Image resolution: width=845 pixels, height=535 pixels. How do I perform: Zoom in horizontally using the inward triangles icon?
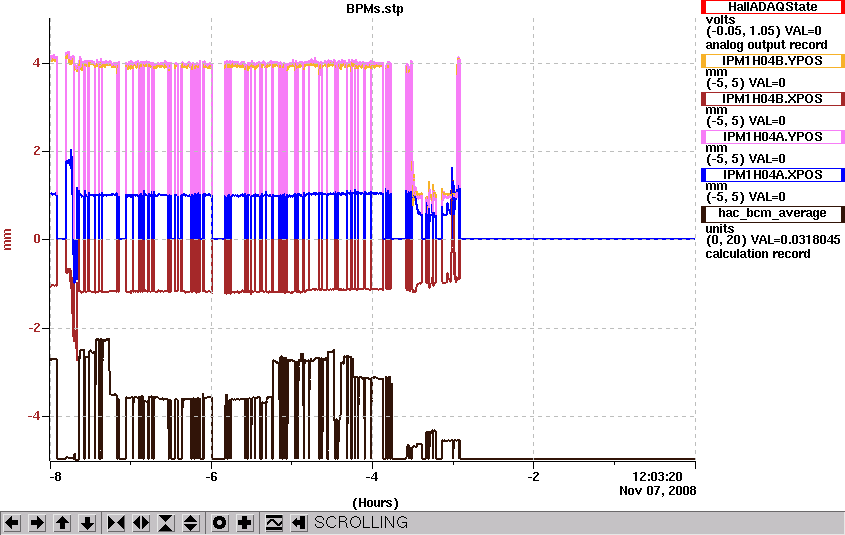116,523
